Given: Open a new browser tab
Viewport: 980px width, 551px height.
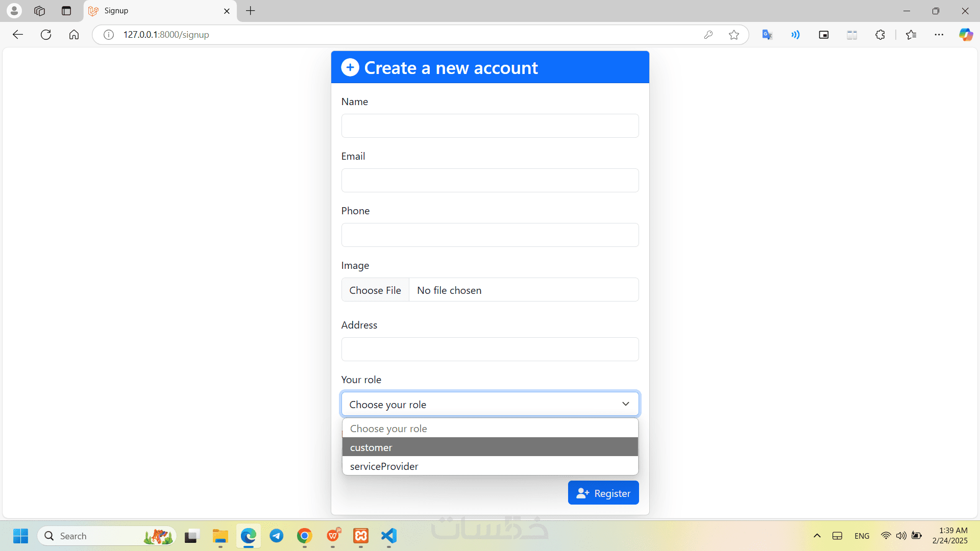Looking at the screenshot, I should tap(251, 11).
